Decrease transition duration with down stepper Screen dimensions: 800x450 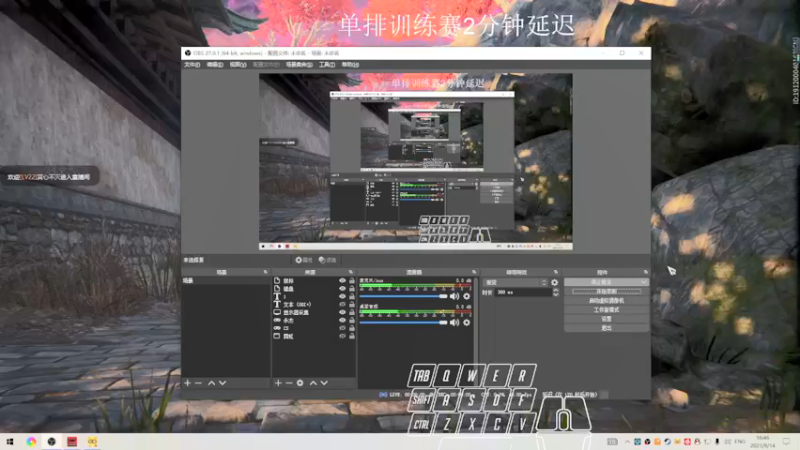(556, 294)
